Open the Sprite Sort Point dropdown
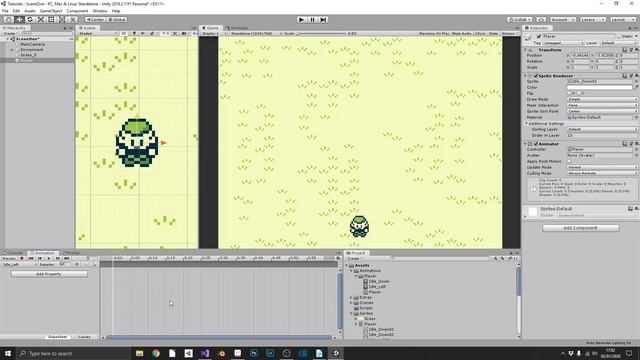The width and height of the screenshot is (640, 360). pyautogui.click(x=602, y=111)
